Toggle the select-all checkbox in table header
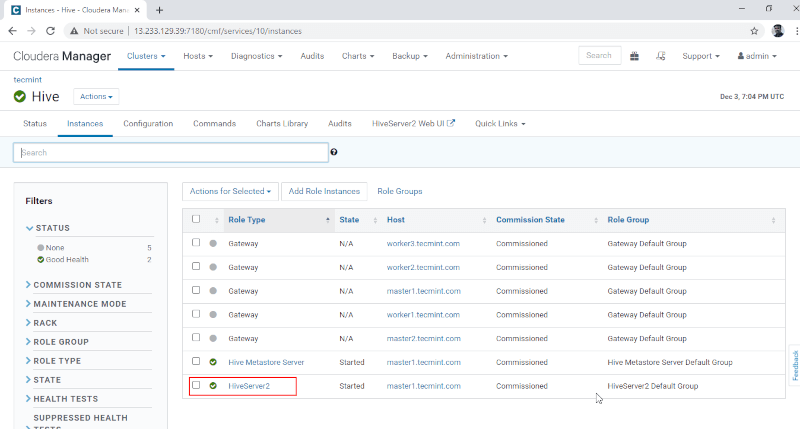800x429 pixels. click(196, 219)
